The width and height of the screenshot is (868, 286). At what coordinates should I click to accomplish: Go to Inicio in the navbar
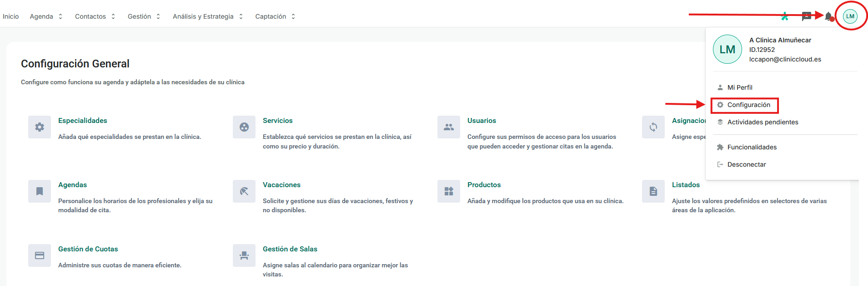[x=11, y=16]
